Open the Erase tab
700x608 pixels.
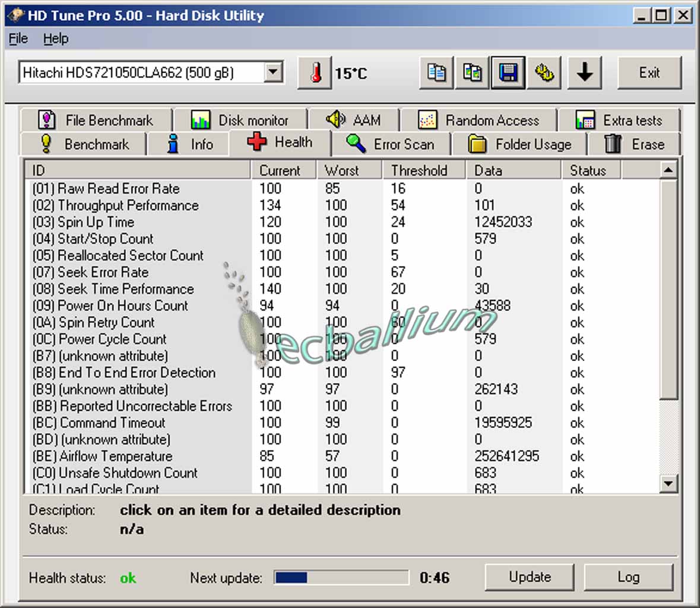tap(634, 144)
